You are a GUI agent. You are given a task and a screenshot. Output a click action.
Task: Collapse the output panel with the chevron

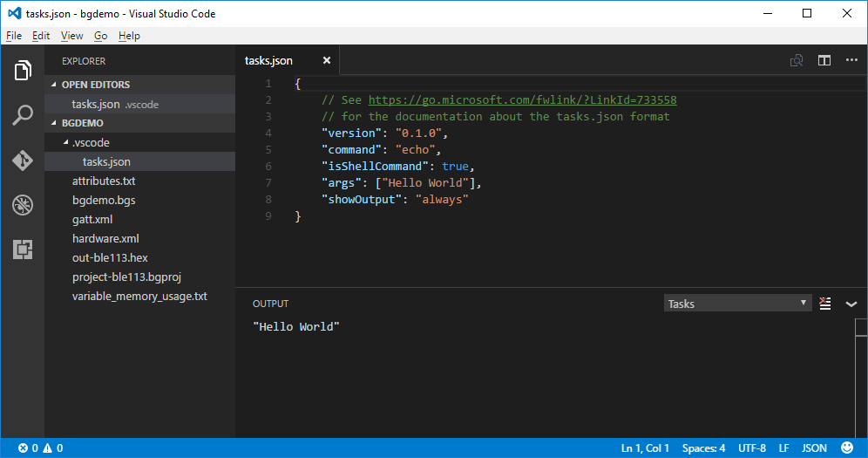pos(851,304)
